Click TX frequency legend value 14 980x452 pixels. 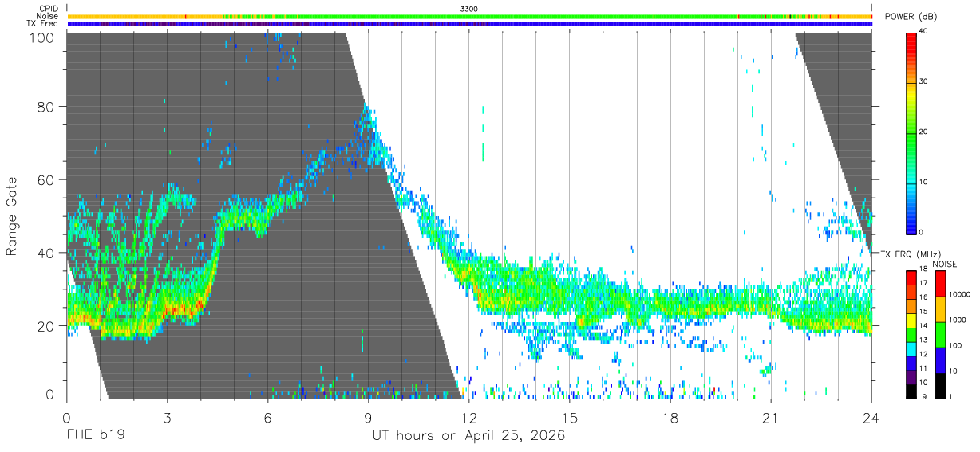point(925,327)
